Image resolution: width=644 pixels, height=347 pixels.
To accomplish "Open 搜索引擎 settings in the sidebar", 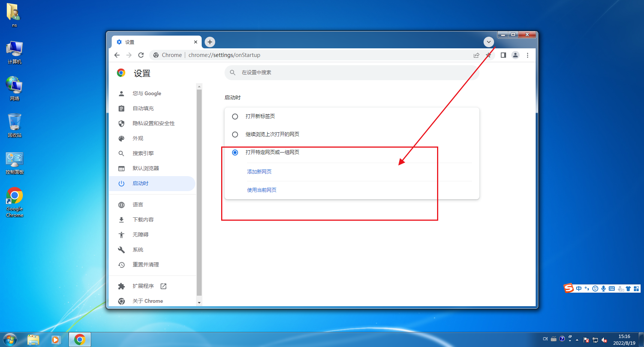I will pos(152,153).
